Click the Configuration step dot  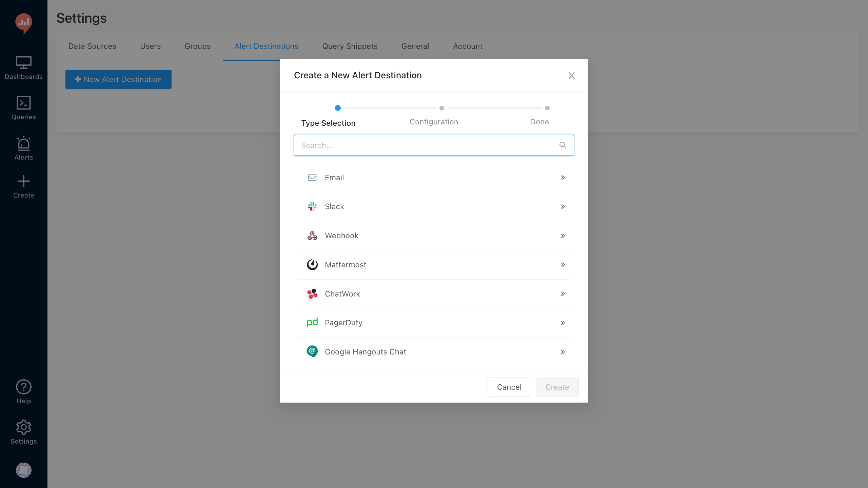[441, 108]
